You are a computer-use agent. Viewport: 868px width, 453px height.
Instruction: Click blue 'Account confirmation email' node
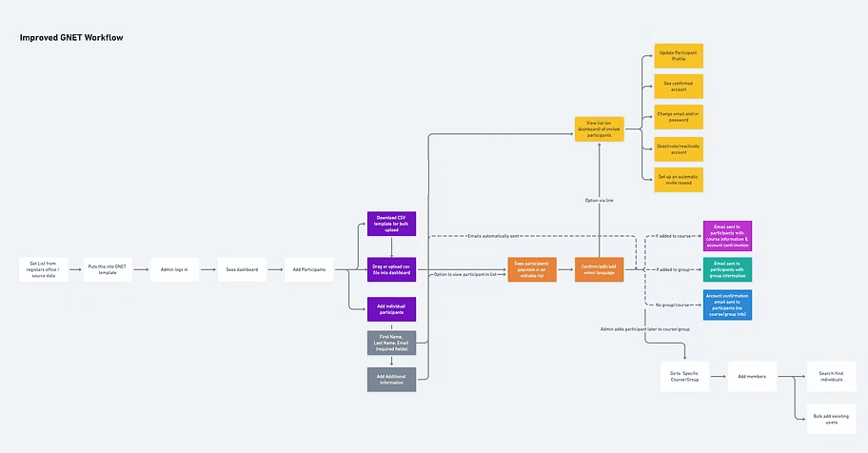(x=727, y=305)
